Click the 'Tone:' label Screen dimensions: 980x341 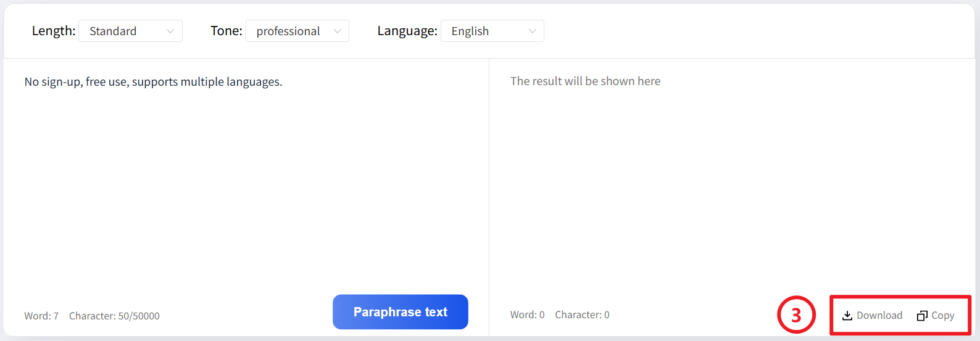[x=226, y=31]
